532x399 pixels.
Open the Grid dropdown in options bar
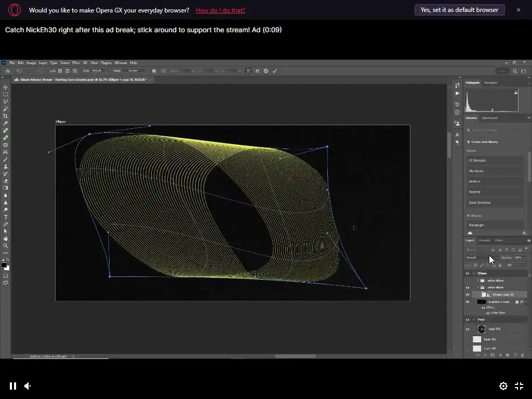click(99, 71)
